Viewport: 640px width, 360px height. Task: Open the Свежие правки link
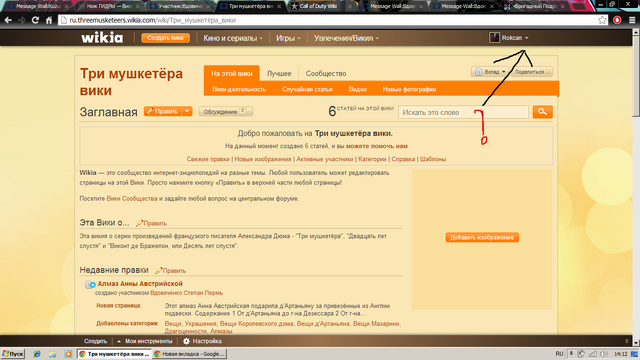coord(208,159)
